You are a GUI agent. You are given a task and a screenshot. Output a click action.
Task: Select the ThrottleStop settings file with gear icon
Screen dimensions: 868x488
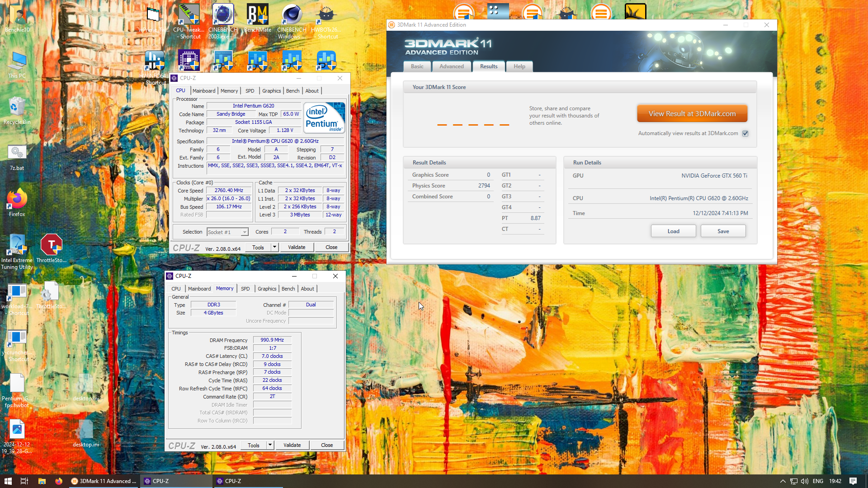pyautogui.click(x=51, y=294)
